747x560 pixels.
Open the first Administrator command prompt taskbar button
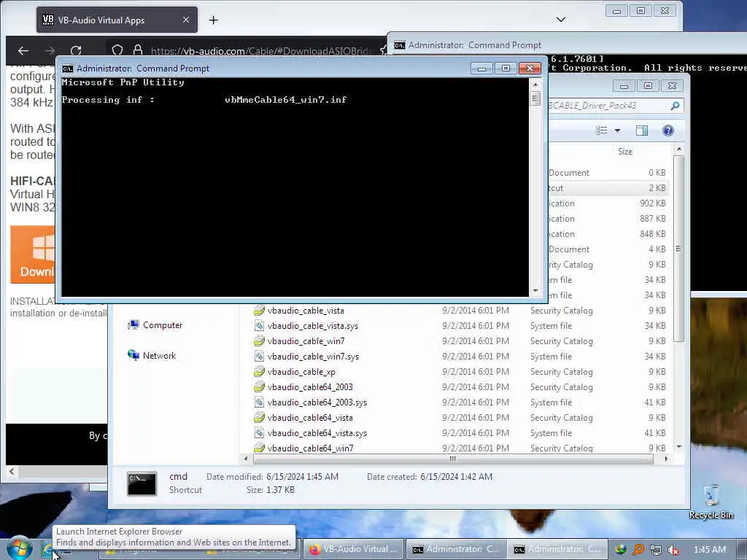point(455,549)
